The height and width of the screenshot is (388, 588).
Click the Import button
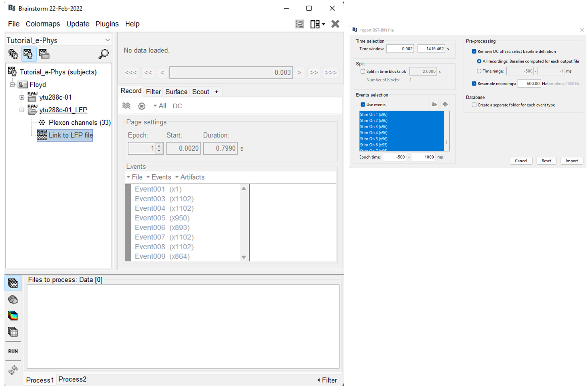[571, 161]
